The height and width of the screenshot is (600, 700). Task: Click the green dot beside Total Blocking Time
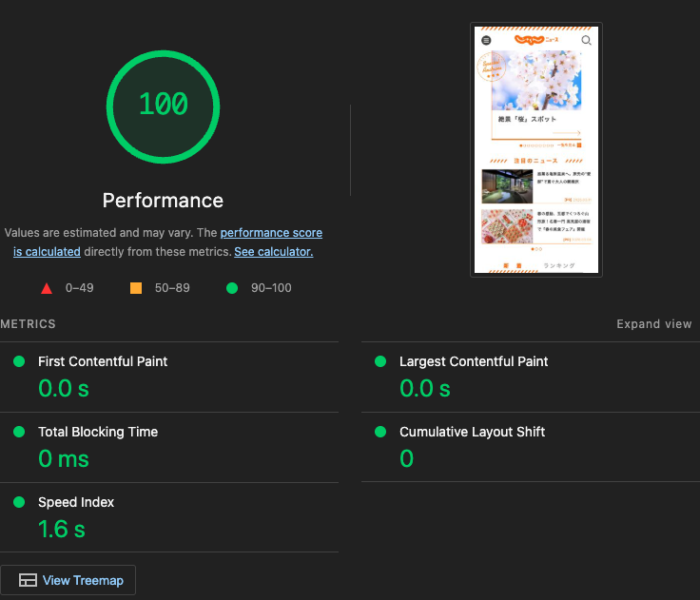click(x=19, y=432)
